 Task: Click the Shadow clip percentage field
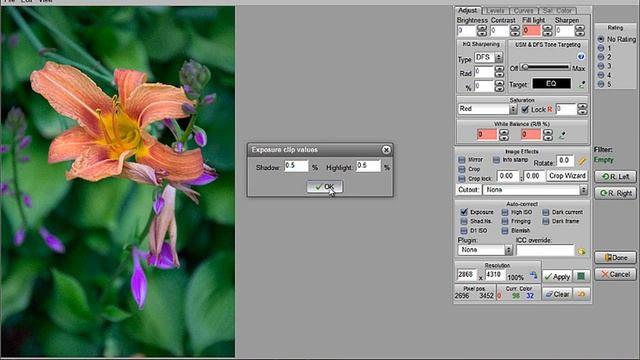[296, 166]
